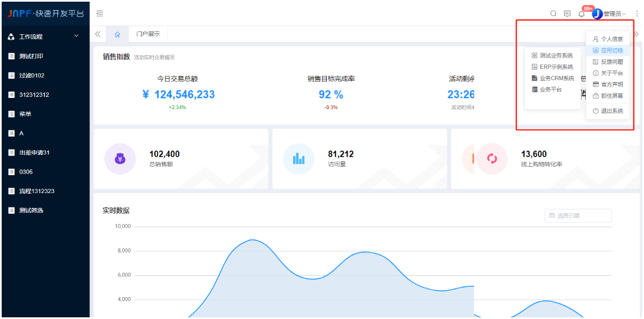644x319 pixels.
Task: Choose 退出系统 to log out
Action: click(608, 111)
